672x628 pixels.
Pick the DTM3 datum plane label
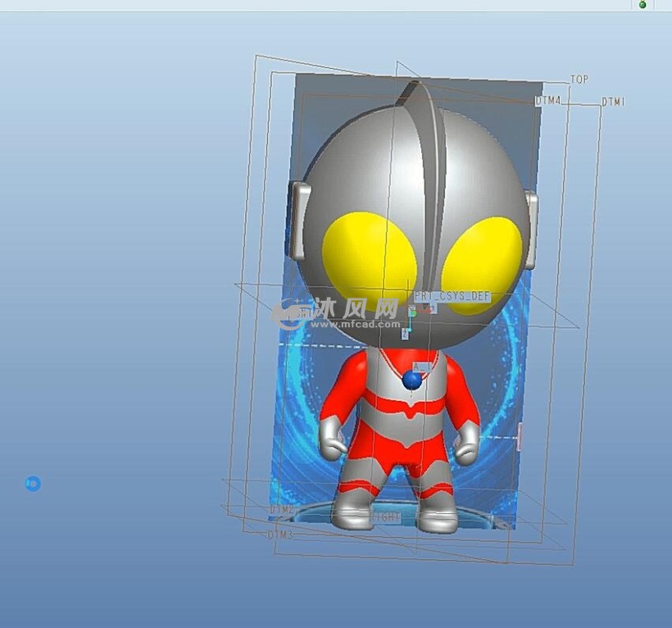tap(279, 535)
